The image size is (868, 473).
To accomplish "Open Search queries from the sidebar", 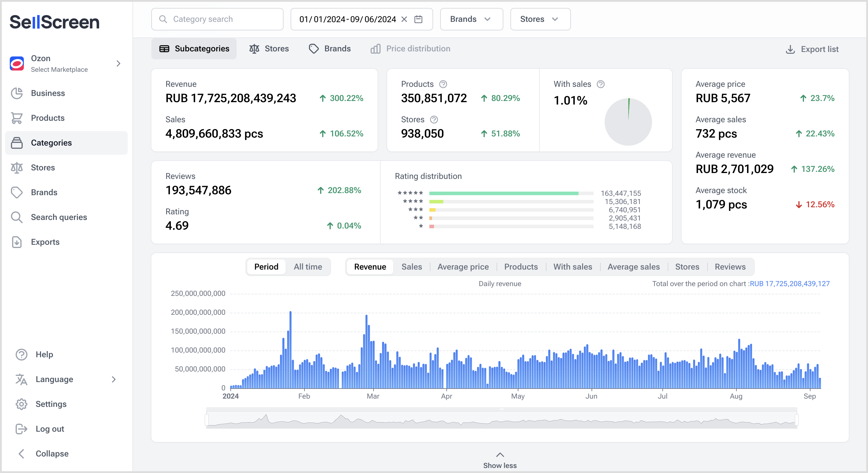I will coord(59,217).
